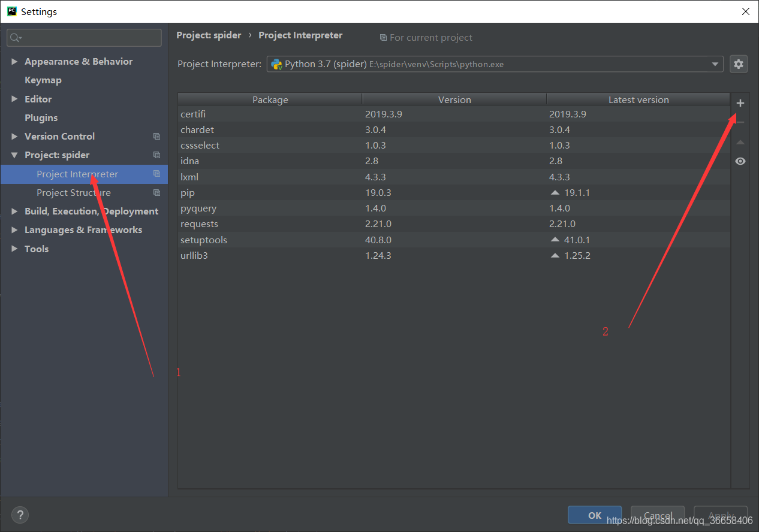
Task: Click the help question mark button
Action: (x=20, y=514)
